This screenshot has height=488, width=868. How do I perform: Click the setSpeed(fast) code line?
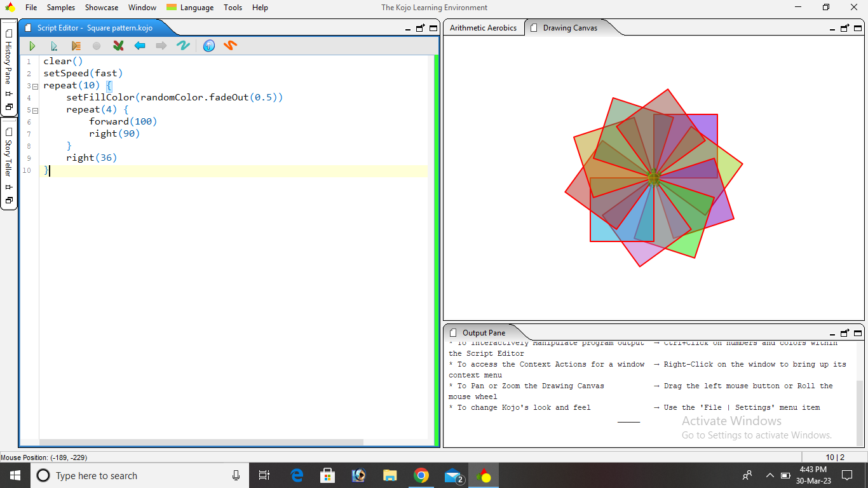[x=83, y=73]
